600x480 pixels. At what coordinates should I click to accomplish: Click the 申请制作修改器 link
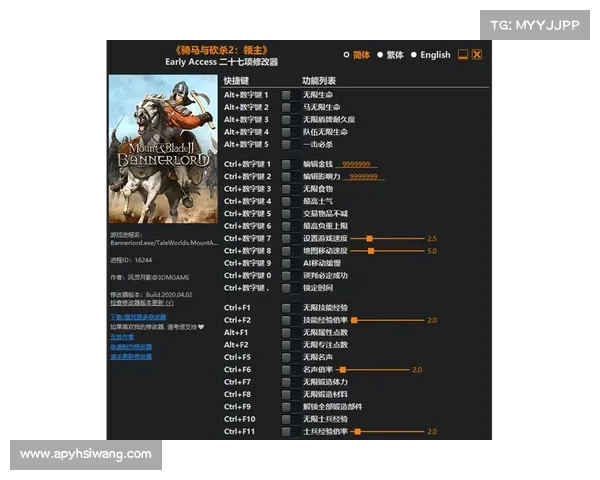pos(131,347)
